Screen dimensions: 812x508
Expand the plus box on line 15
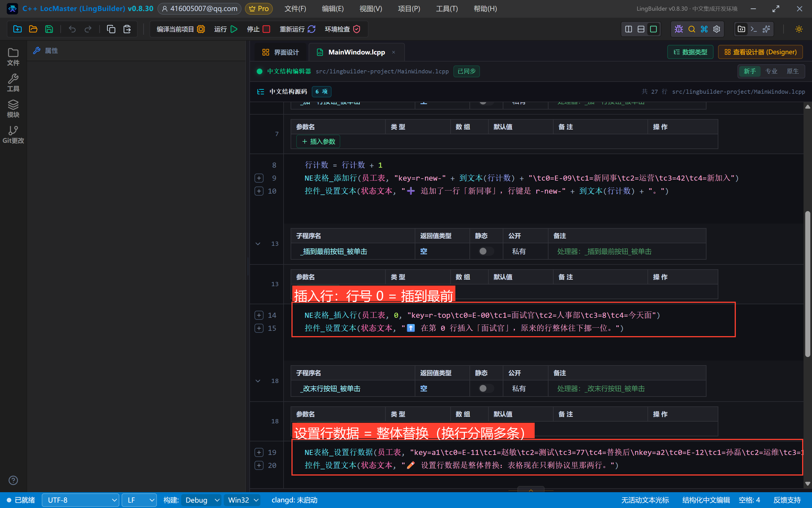coord(259,328)
